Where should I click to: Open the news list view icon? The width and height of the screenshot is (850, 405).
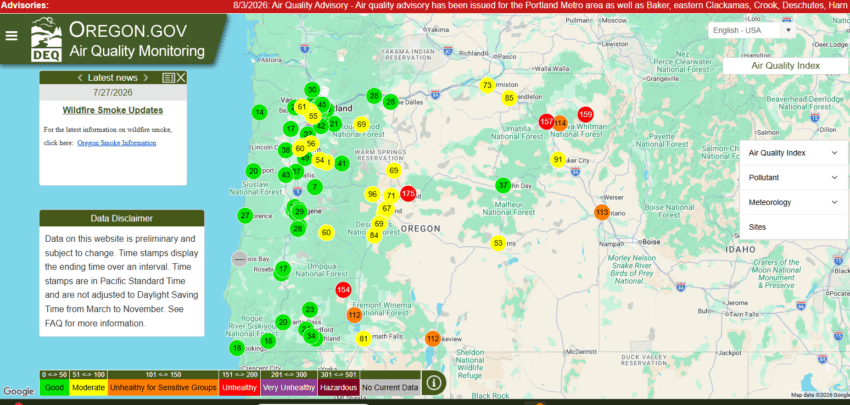coord(168,78)
